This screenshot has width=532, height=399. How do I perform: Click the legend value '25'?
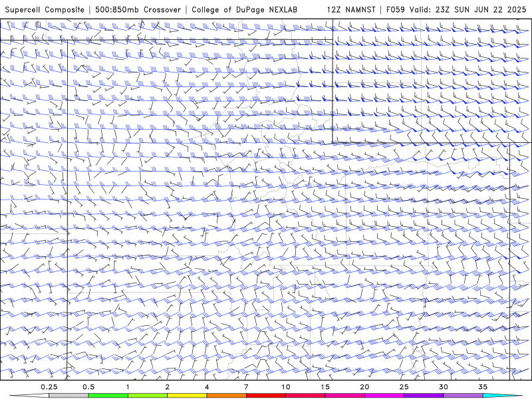coord(404,387)
